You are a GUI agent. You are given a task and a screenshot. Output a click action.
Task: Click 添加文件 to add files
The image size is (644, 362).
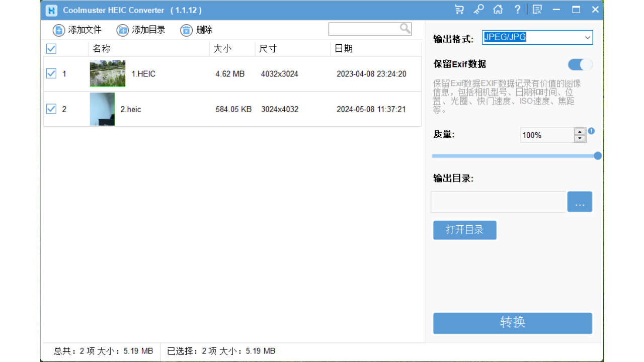pos(77,30)
